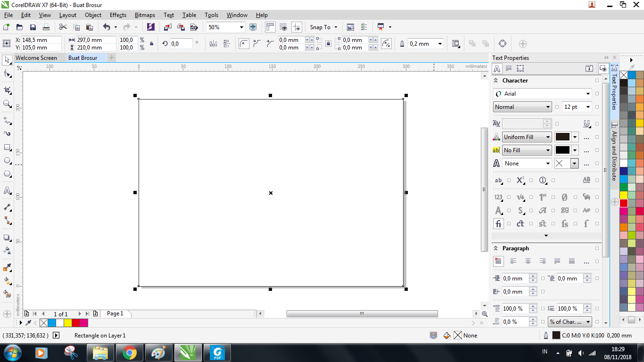Open the font list dropdown showing Arial
The width and height of the screenshot is (644, 362).
pyautogui.click(x=588, y=93)
